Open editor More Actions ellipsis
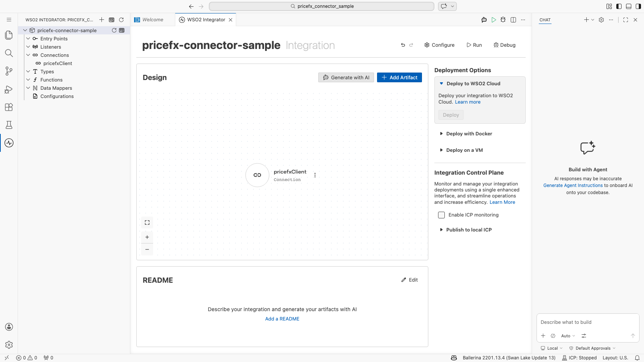The image size is (644, 362). [x=523, y=20]
